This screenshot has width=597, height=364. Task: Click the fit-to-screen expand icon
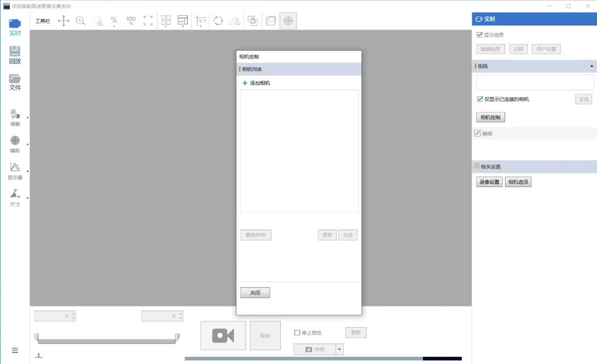point(148,21)
